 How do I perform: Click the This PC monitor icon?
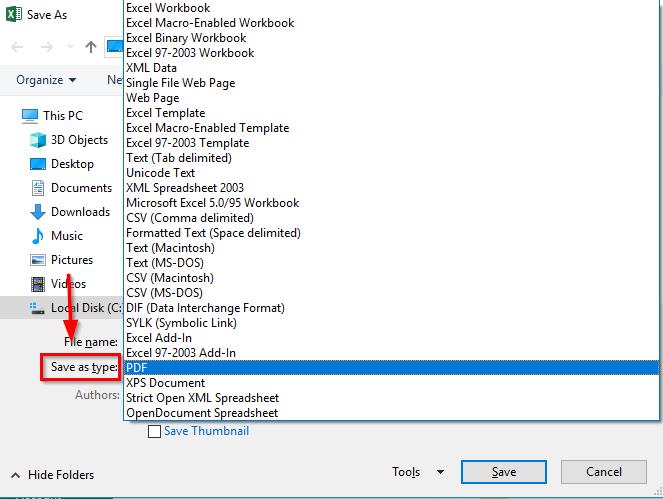pos(30,116)
